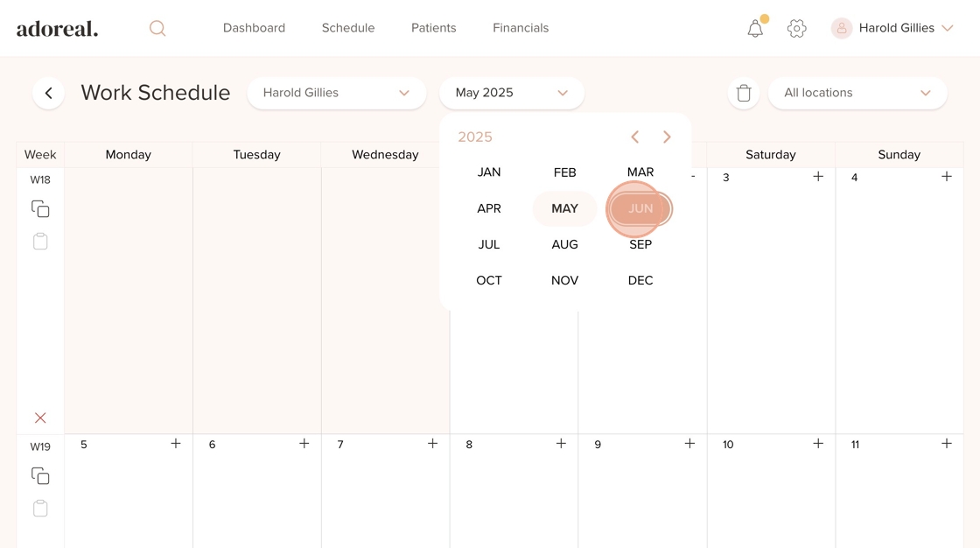The image size is (980, 548).
Task: Go back with the left arrow button
Action: (49, 93)
